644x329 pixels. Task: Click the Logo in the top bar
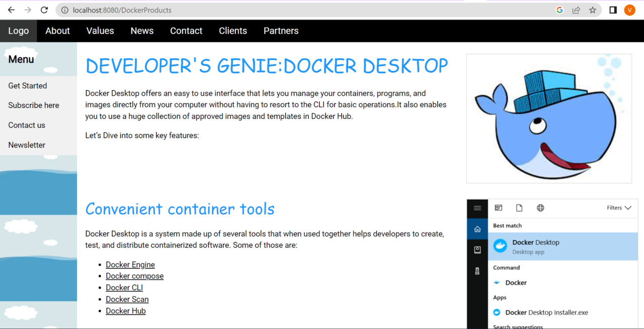pyautogui.click(x=18, y=31)
